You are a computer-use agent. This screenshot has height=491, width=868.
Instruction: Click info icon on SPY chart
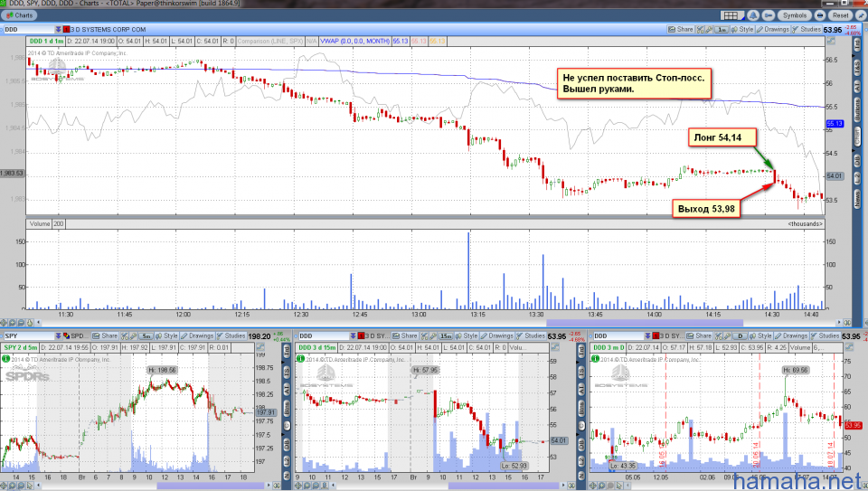pyautogui.click(x=6, y=359)
